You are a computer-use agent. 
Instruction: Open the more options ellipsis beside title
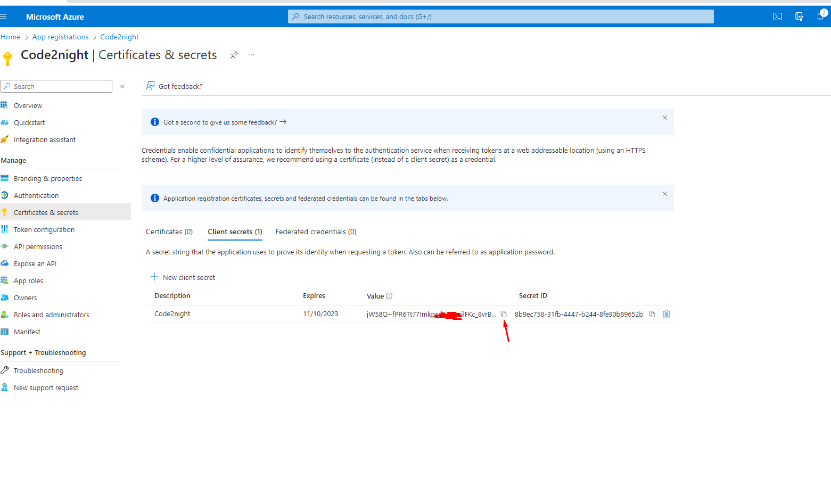(251, 55)
